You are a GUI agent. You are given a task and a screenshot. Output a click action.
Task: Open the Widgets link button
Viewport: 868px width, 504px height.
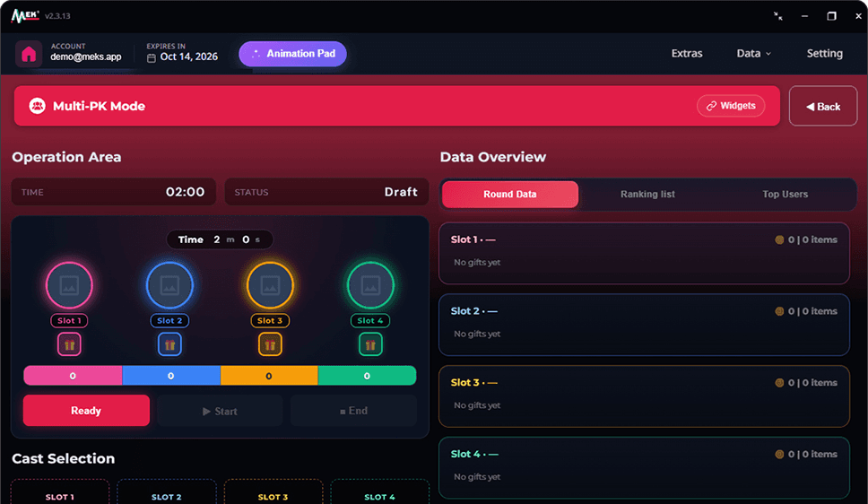pyautogui.click(x=731, y=106)
